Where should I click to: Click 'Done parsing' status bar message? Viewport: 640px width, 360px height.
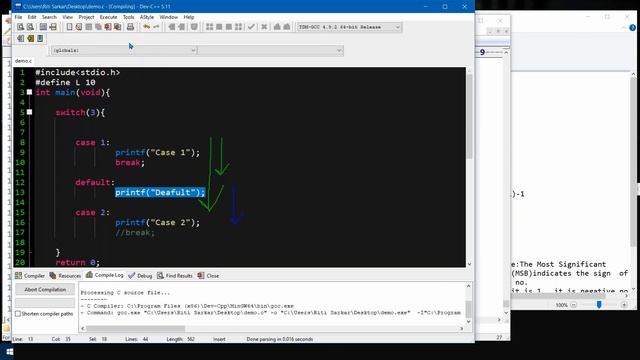coord(280,339)
